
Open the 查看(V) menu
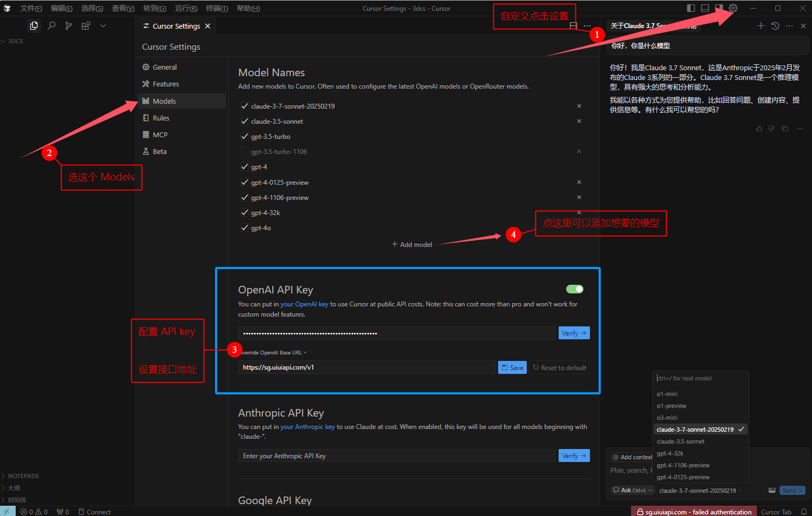123,8
